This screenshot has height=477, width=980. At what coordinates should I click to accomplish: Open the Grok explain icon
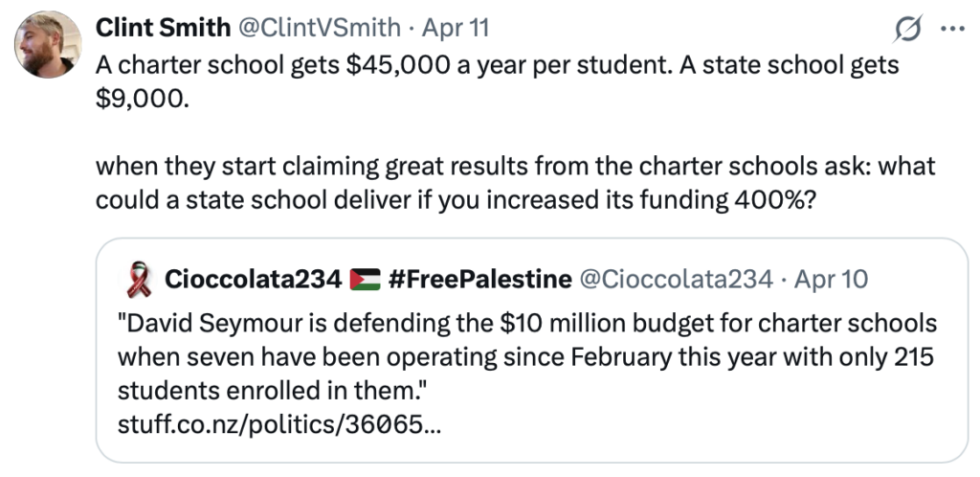[x=904, y=30]
